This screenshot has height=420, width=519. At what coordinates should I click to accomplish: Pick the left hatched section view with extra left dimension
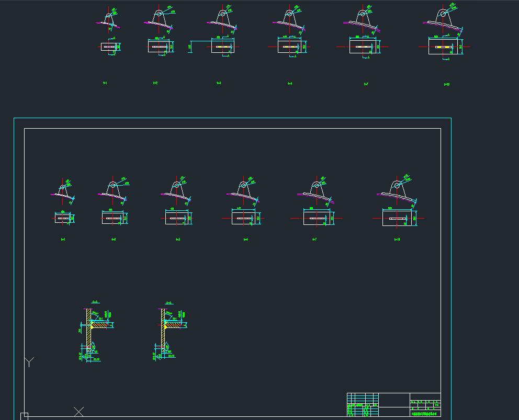(95, 335)
